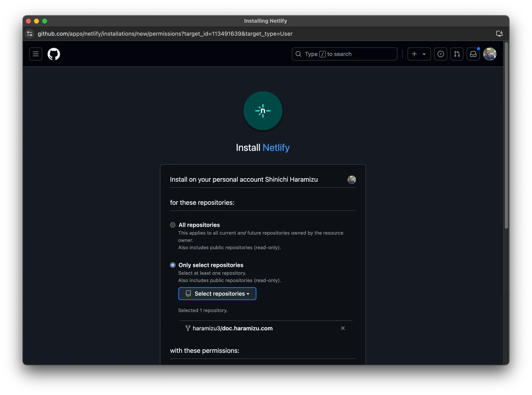Open the user profile avatar menu
The height and width of the screenshot is (395, 532).
click(490, 54)
